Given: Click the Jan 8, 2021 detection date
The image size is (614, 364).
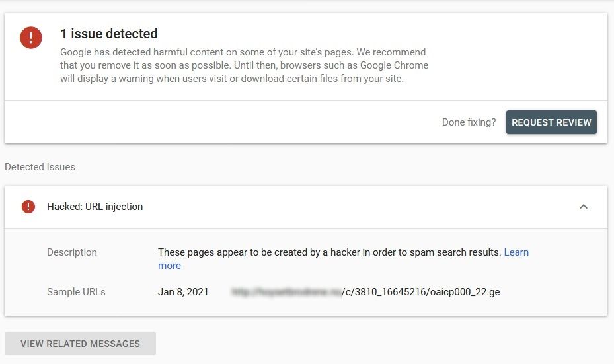Looking at the screenshot, I should 183,292.
